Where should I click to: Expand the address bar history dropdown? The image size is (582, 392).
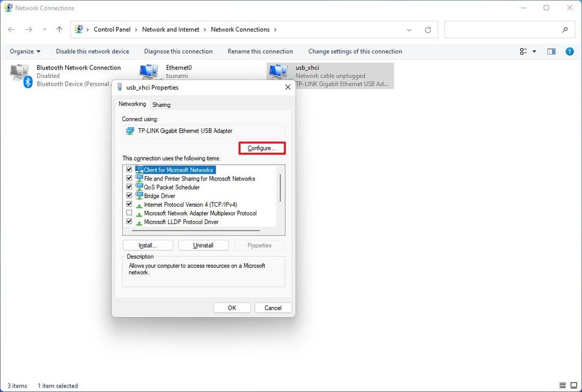coord(409,29)
